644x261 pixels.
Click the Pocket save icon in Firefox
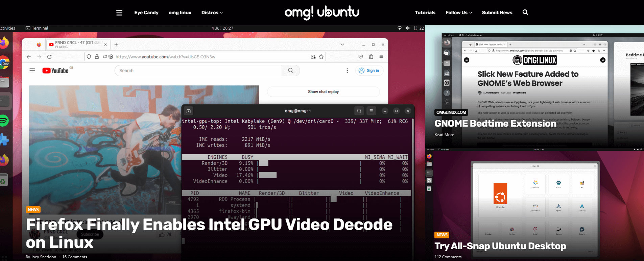pos(361,57)
